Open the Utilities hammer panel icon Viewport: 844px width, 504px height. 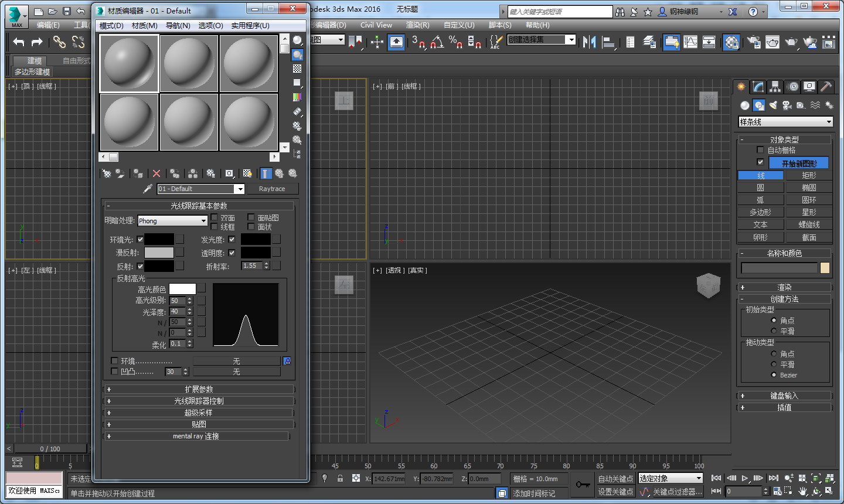point(826,87)
